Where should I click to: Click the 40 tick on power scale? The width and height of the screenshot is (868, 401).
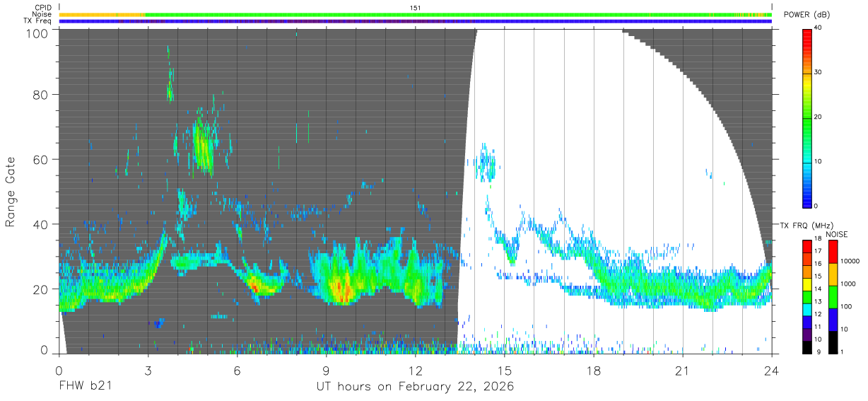pos(819,28)
